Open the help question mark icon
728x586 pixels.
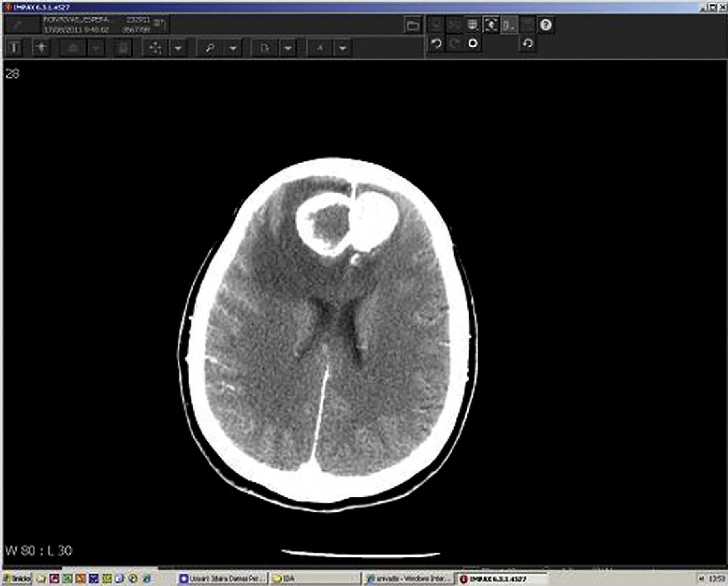point(546,25)
